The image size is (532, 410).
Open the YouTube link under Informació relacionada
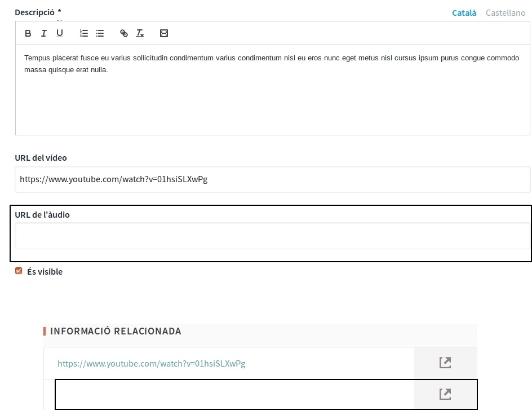coord(152,364)
